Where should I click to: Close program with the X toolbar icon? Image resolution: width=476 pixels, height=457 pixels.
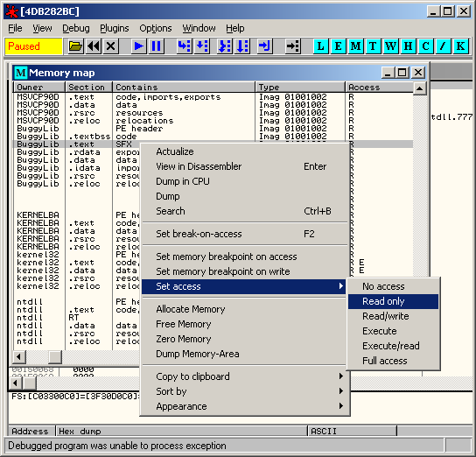click(x=111, y=46)
